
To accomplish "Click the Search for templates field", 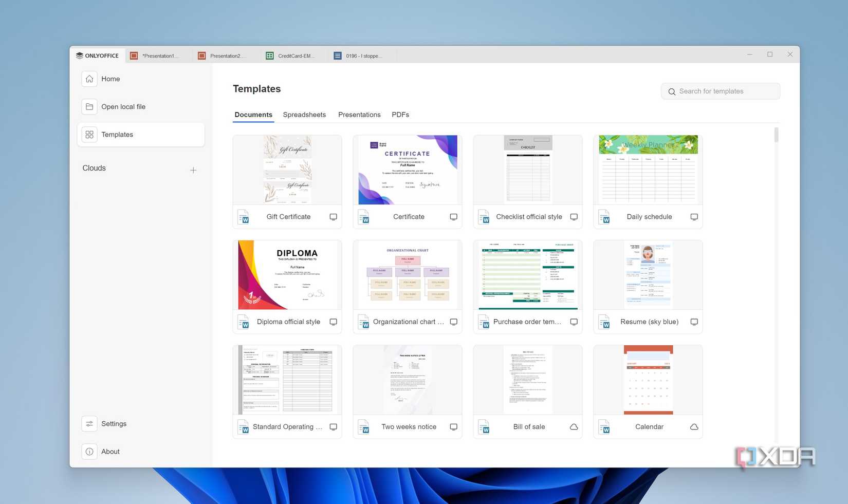I will click(721, 91).
